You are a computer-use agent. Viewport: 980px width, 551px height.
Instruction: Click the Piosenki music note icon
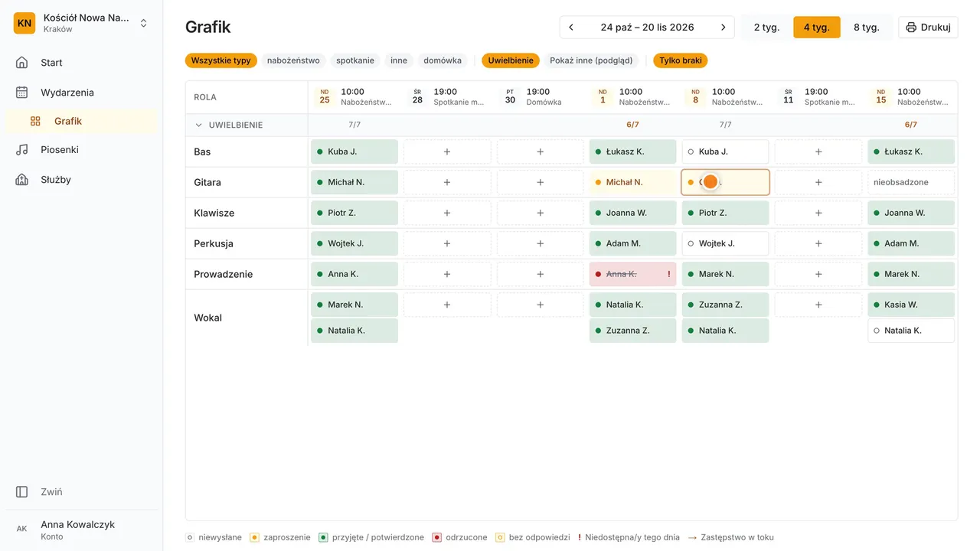tap(22, 150)
